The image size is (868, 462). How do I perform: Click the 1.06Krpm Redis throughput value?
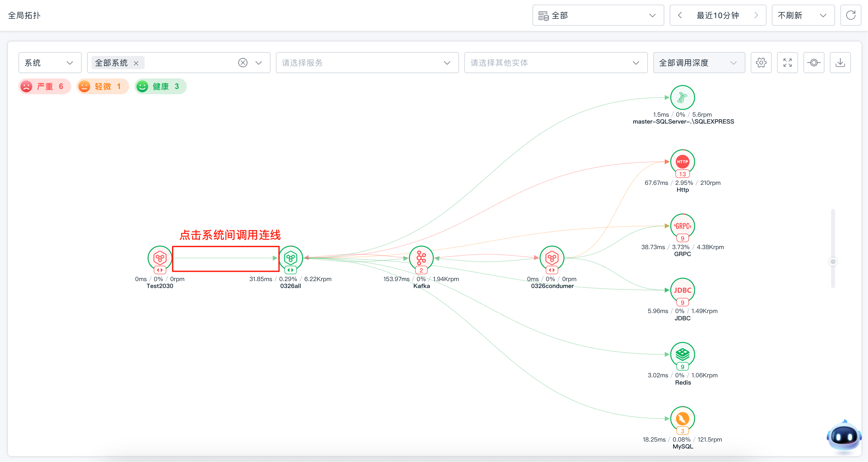tap(705, 375)
